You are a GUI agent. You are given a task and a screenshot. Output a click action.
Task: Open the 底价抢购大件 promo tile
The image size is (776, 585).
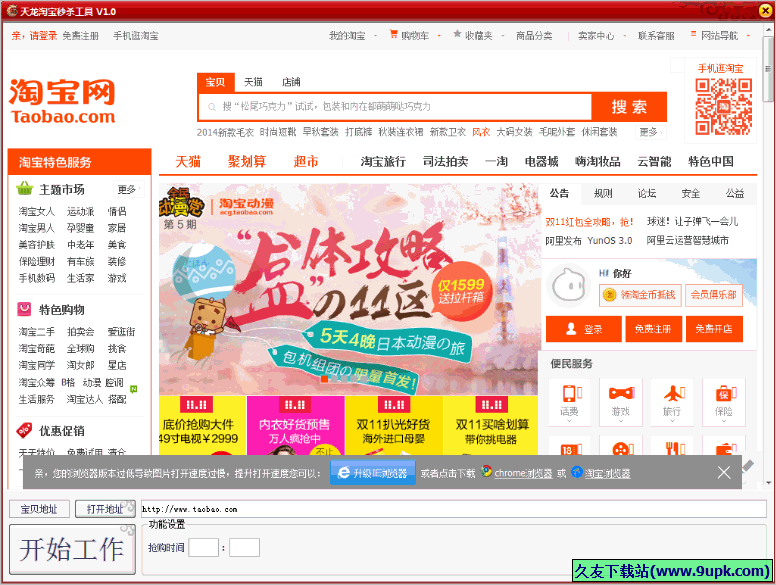click(202, 426)
